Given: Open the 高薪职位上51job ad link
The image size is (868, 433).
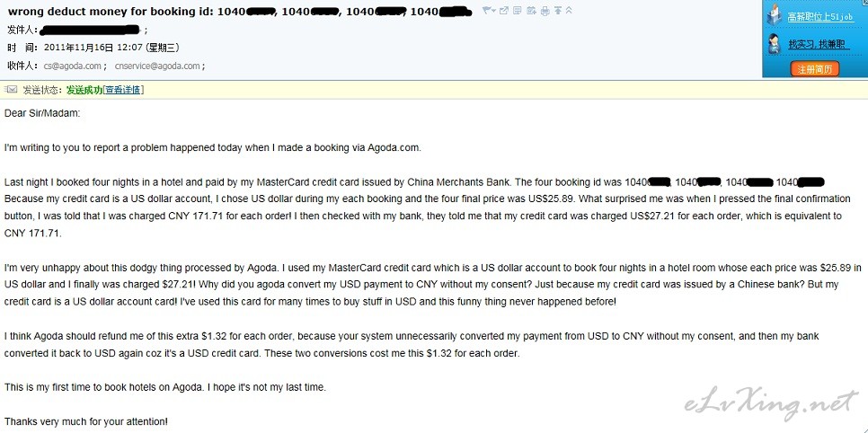Looking at the screenshot, I should point(820,17).
